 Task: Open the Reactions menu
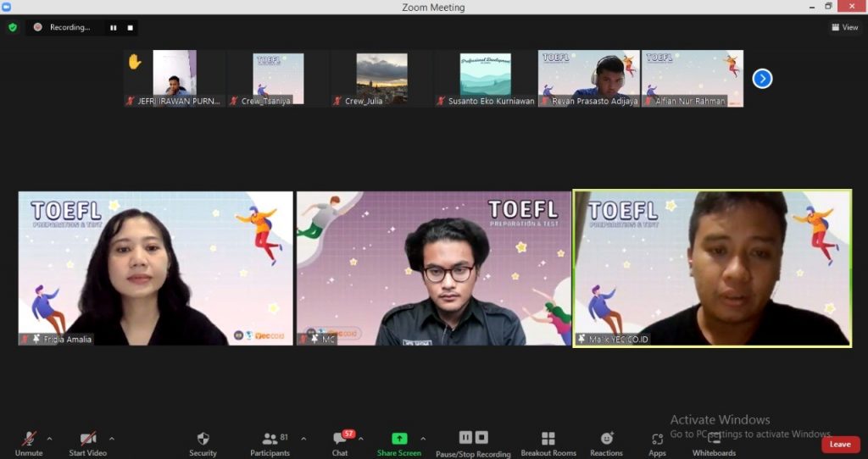(x=606, y=439)
